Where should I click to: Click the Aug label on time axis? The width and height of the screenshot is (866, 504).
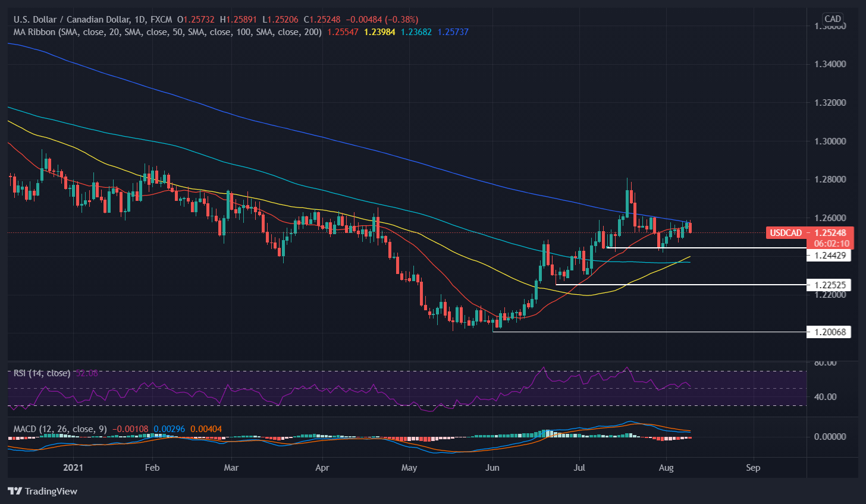[666, 468]
